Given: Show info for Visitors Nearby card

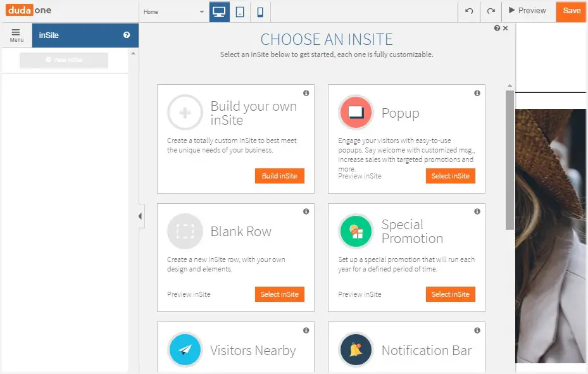Looking at the screenshot, I should click(x=306, y=330).
